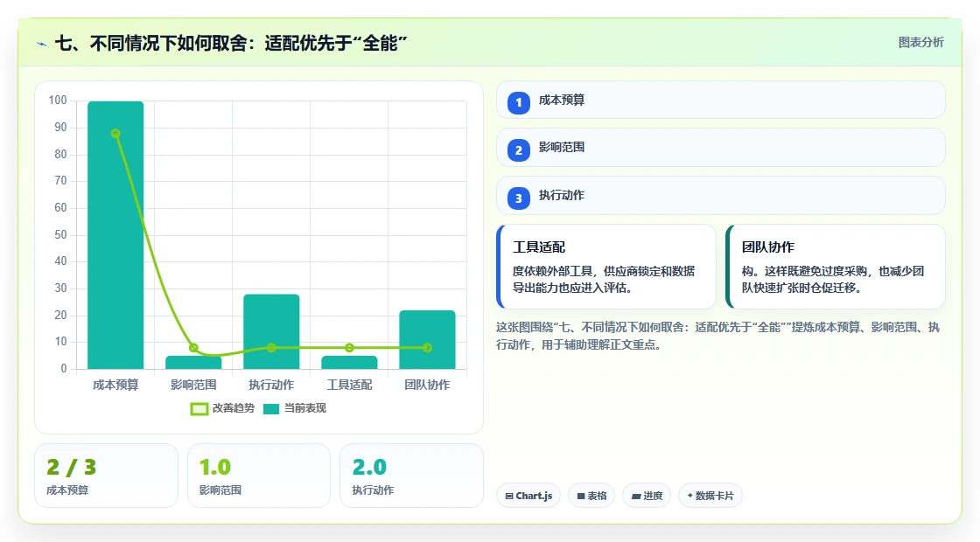Viewport: 980px width, 542px height.
Task: Click the 数据卡片 tag
Action: (710, 496)
